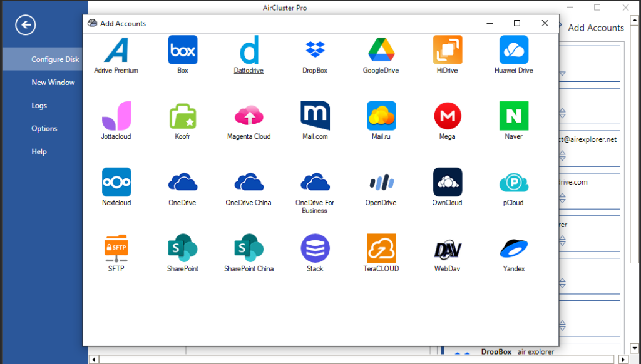The image size is (641, 364).
Task: Click the vertical scrollbar up arrow
Action: (635, 20)
